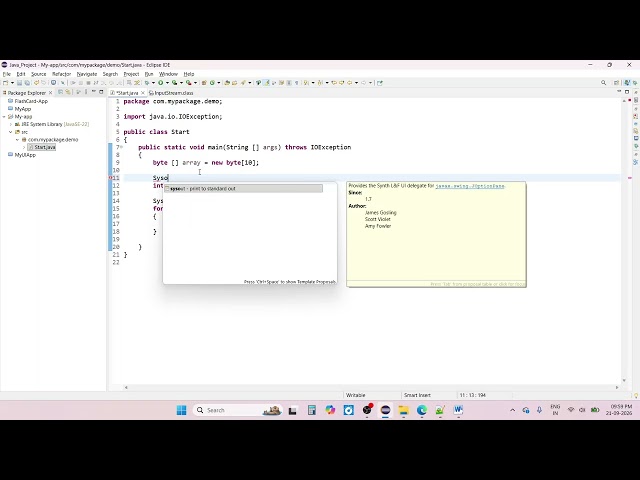This screenshot has width=640, height=480.
Task: Open the Refactor menu
Action: tap(62, 74)
